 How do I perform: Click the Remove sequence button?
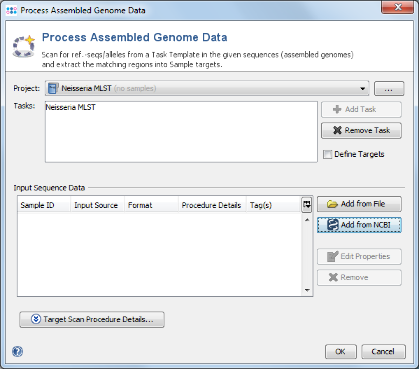tap(359, 277)
